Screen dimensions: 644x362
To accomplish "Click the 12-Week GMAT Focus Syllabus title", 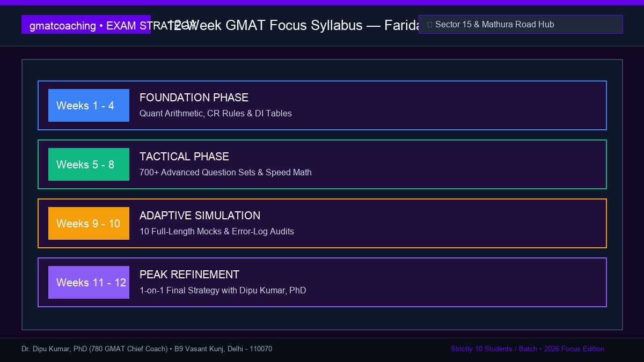I will pos(293,25).
